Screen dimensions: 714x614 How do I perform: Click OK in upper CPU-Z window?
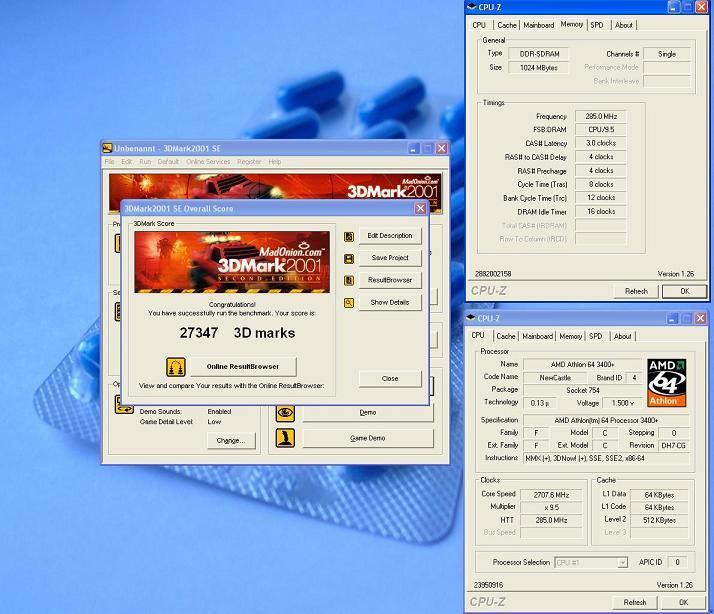click(684, 292)
